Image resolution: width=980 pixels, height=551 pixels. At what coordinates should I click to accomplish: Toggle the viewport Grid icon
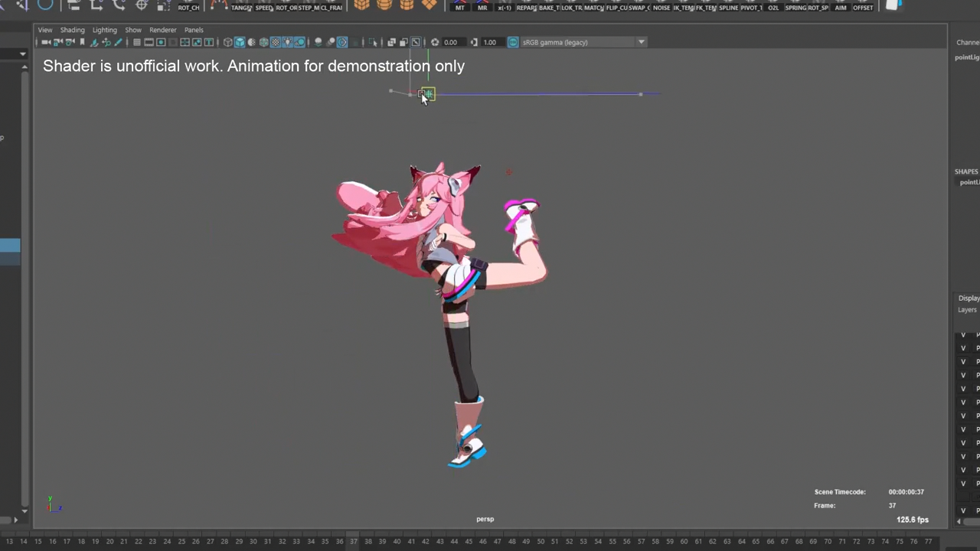click(x=137, y=42)
